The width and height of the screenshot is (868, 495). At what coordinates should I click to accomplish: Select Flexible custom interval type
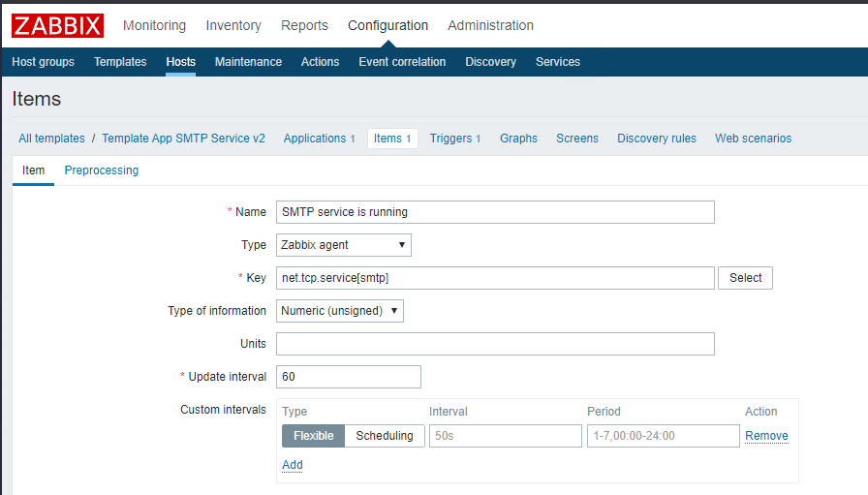coord(313,436)
